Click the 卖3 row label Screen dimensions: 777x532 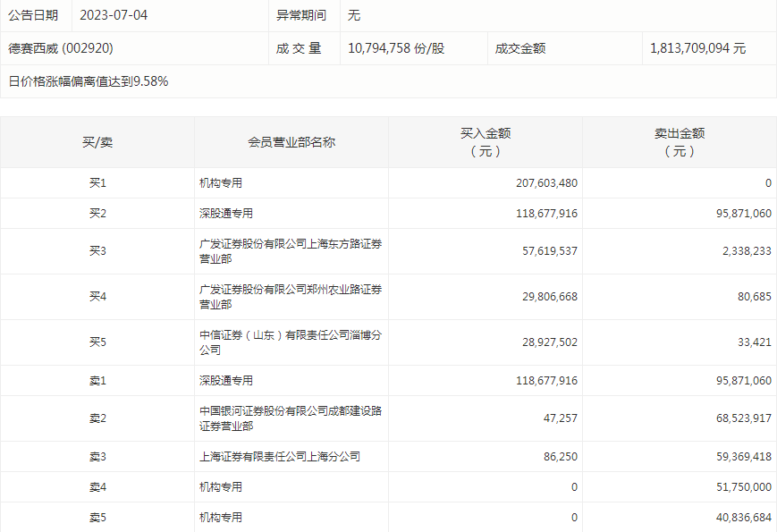[97, 456]
